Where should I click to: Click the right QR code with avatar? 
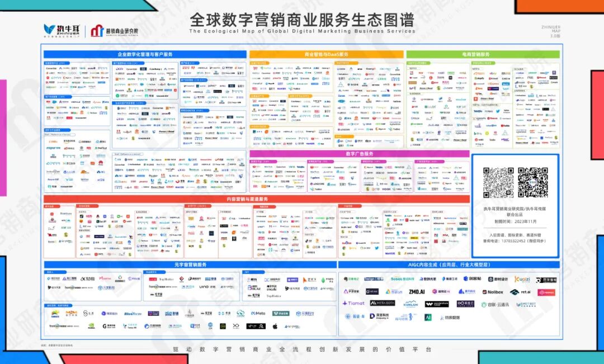(x=532, y=183)
